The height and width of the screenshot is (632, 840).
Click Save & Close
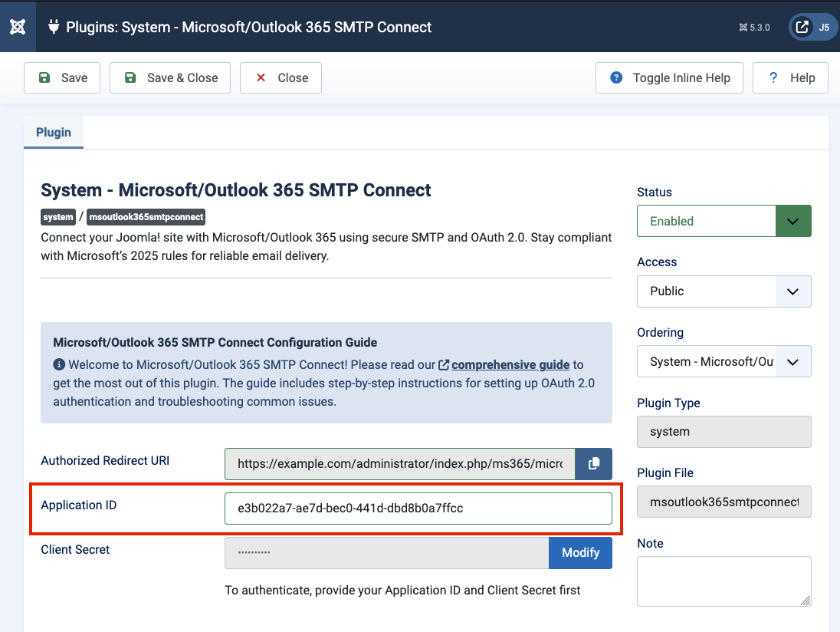coord(170,77)
